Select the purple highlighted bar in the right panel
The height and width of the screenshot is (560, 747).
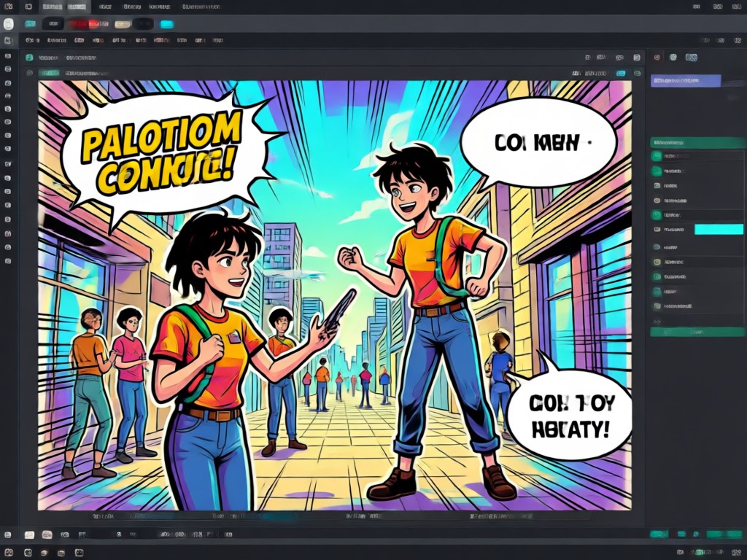point(686,81)
